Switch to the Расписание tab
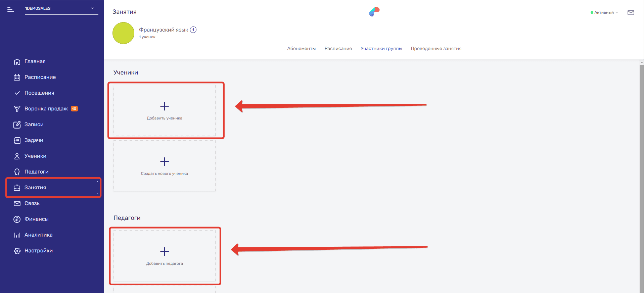 [x=338, y=49]
